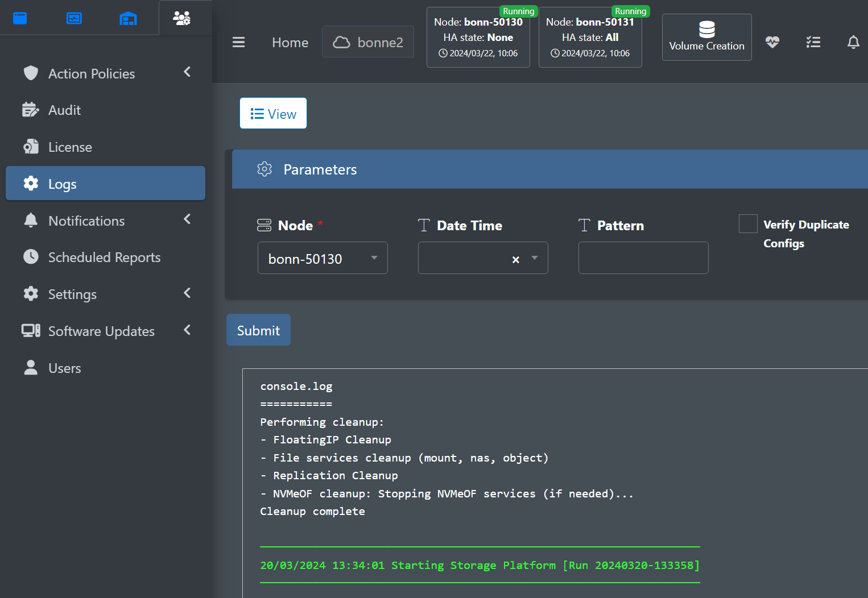Click the Volume Creation database icon
Image resolution: width=868 pixels, height=598 pixels.
point(706,29)
